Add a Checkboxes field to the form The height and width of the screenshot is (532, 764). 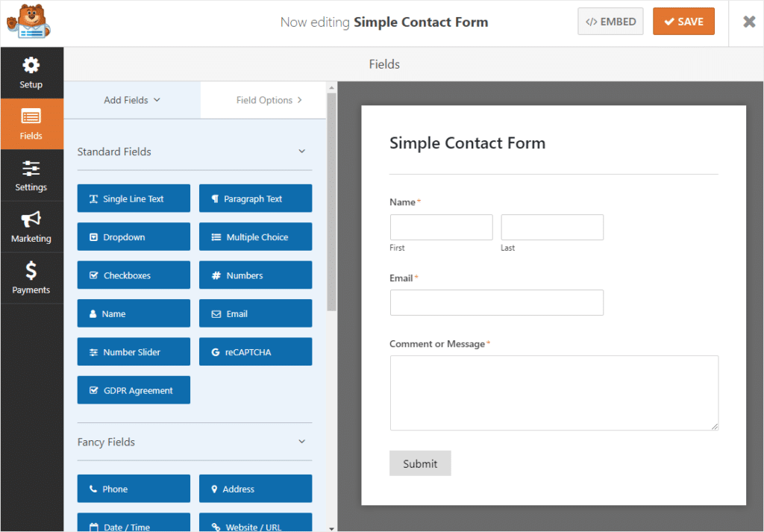(133, 275)
